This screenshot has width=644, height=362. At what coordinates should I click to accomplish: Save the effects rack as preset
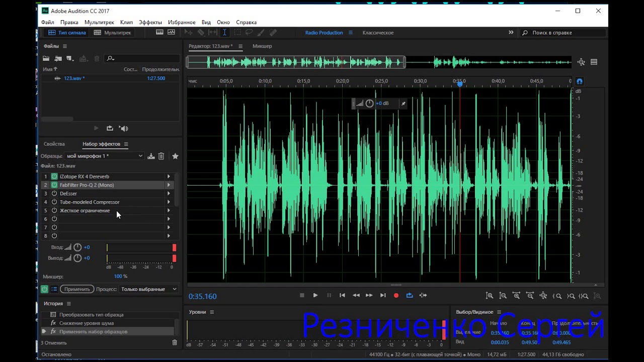[151, 156]
